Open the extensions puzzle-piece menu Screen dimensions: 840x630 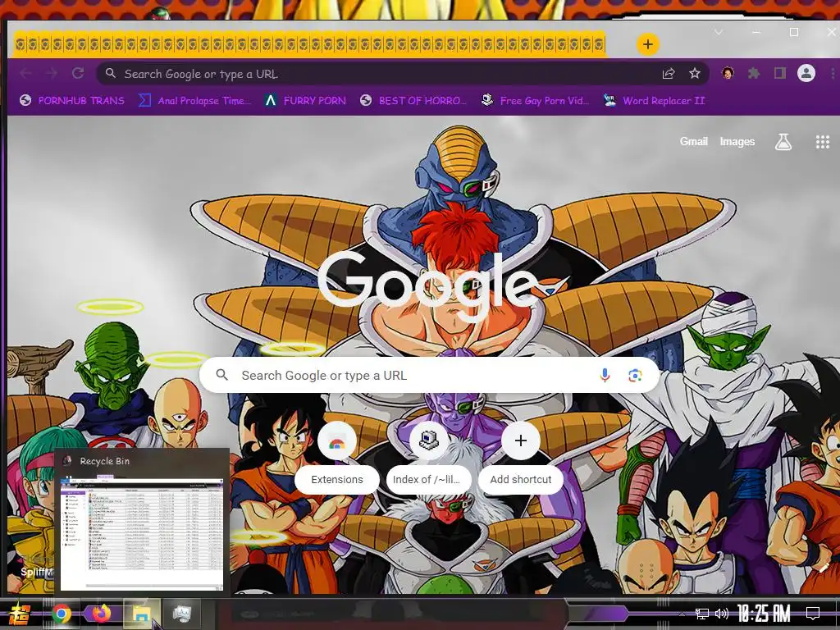(754, 73)
